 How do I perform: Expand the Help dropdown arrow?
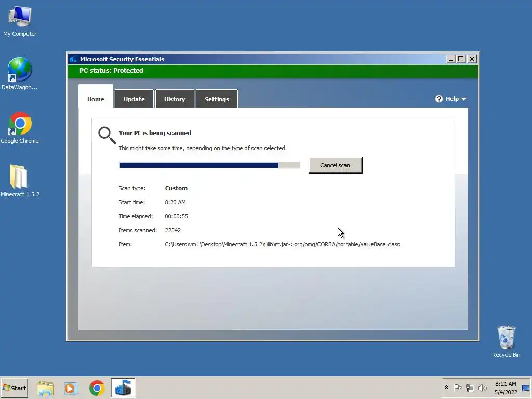(464, 99)
